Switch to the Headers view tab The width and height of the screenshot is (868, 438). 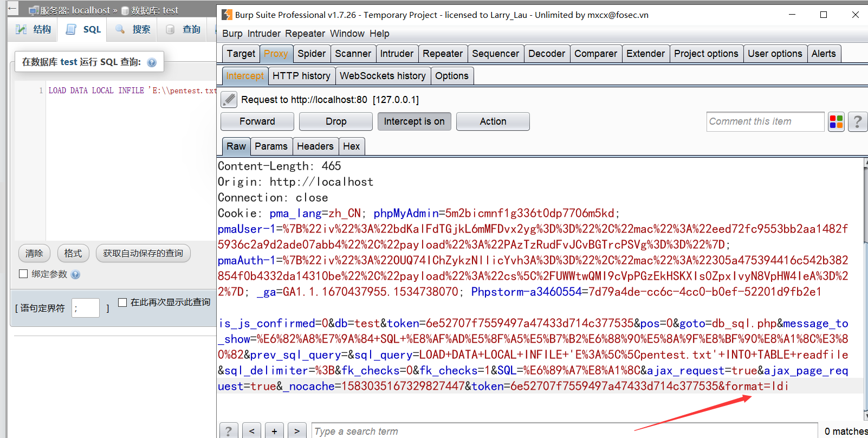pyautogui.click(x=315, y=146)
